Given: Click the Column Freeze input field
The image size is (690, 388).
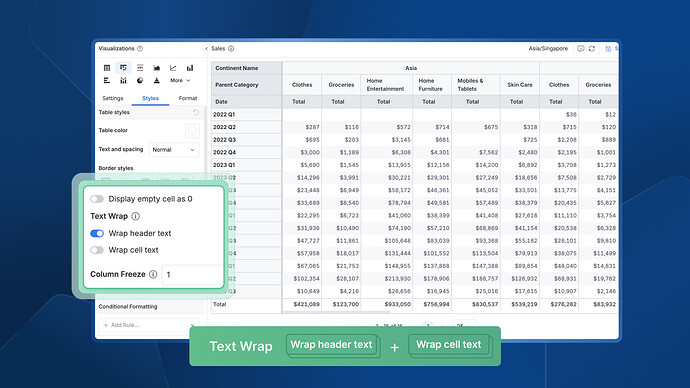Looking at the screenshot, I should [x=192, y=275].
